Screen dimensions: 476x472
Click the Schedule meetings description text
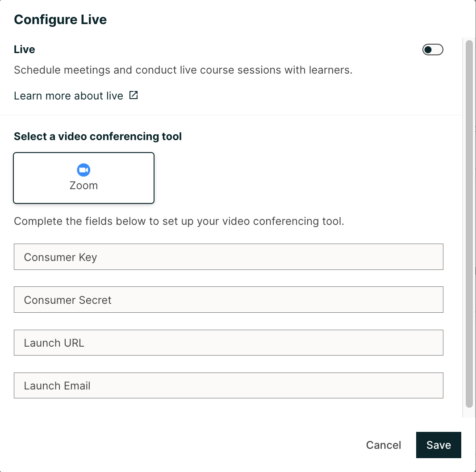pyautogui.click(x=183, y=70)
